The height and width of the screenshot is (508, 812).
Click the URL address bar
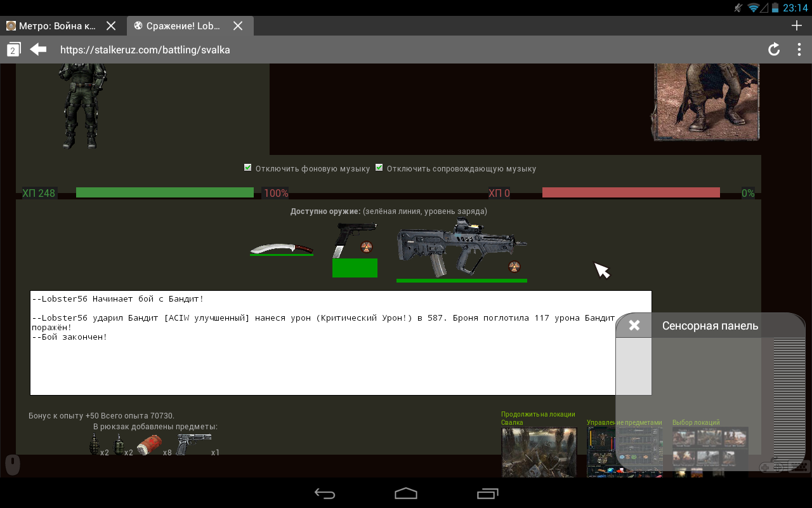pos(406,50)
